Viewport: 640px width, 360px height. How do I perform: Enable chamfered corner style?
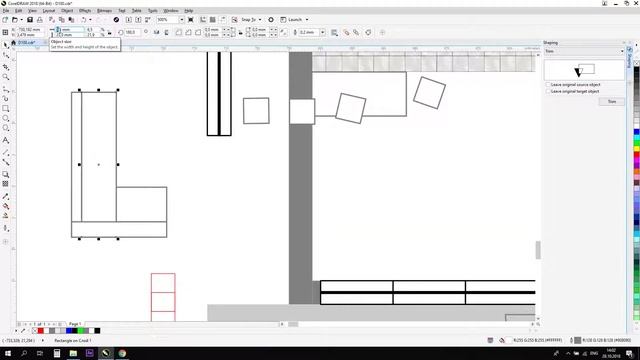pyautogui.click(x=198, y=32)
